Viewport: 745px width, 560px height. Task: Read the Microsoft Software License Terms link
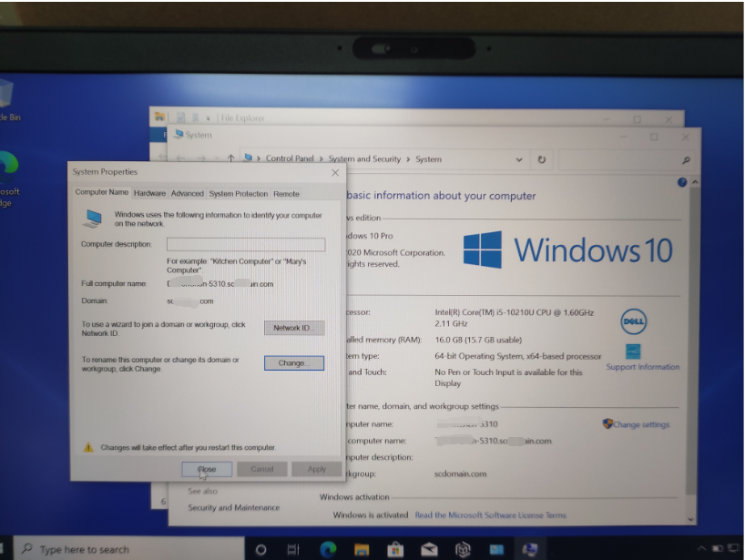coord(490,514)
